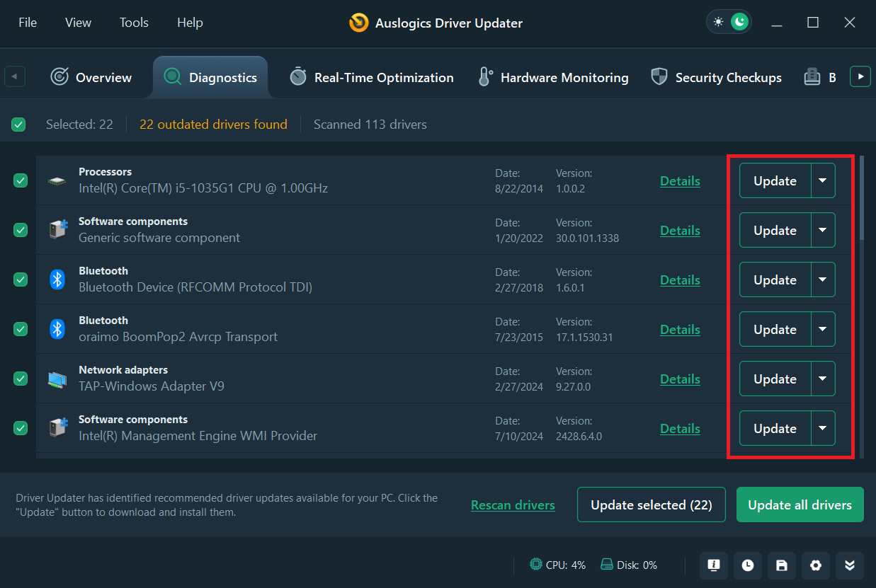Viewport: 876px width, 588px height.
Task: Click the Update all drivers button
Action: [x=800, y=505]
